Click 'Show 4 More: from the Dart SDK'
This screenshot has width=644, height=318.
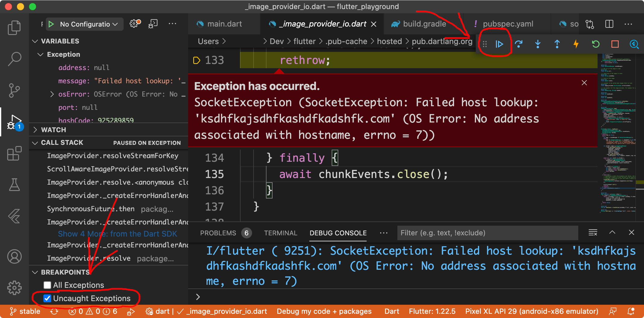[117, 234]
